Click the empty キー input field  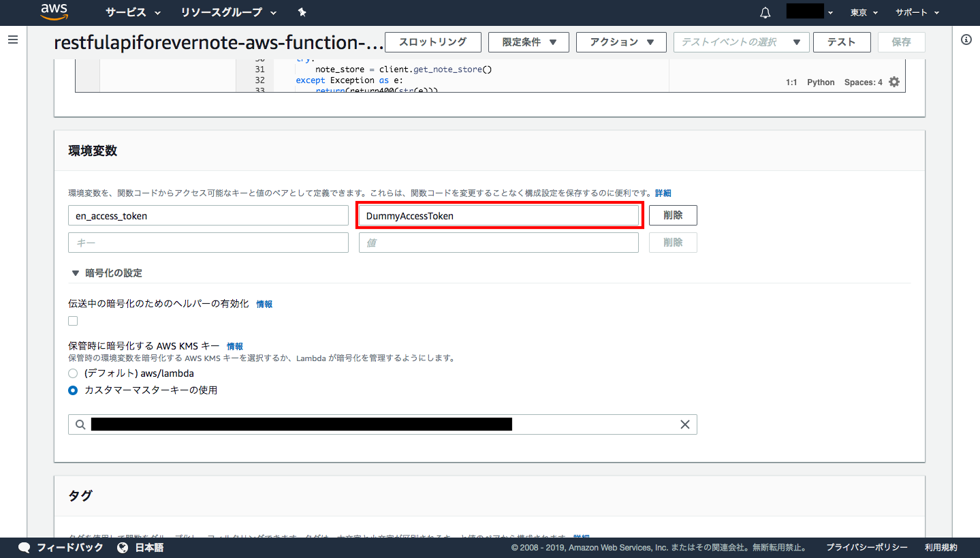(x=208, y=243)
